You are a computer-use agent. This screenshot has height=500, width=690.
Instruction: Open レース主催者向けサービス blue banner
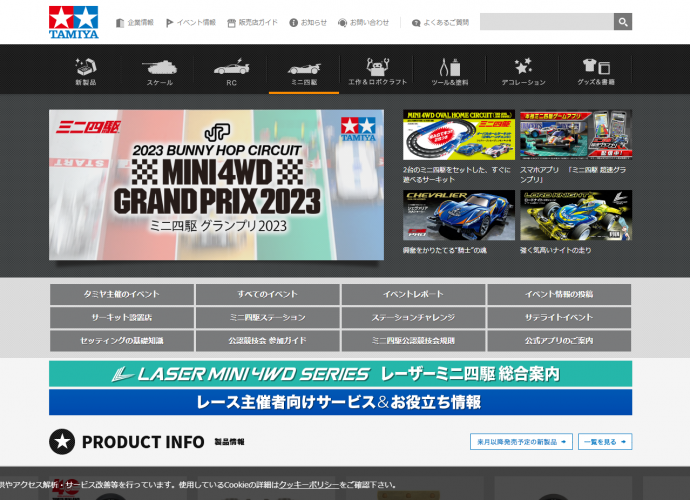(341, 402)
